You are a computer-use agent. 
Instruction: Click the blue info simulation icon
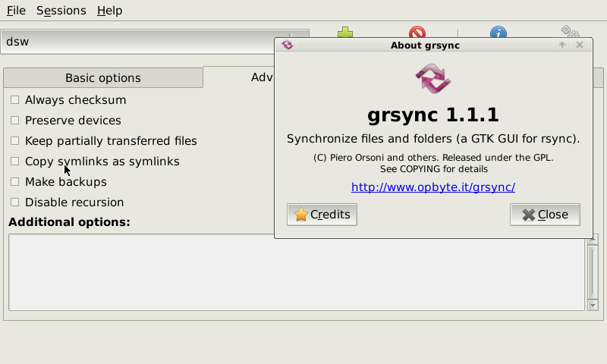[498, 32]
